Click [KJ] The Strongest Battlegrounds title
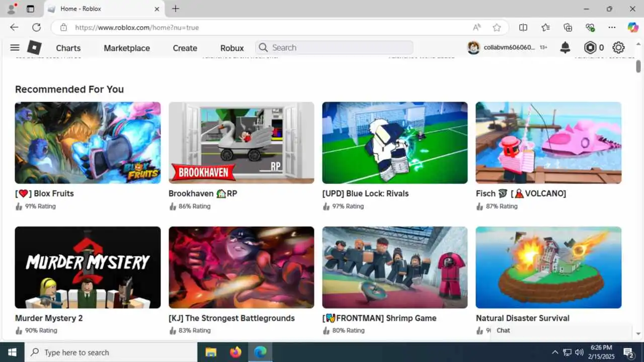This screenshot has width=644, height=362. [x=231, y=318]
